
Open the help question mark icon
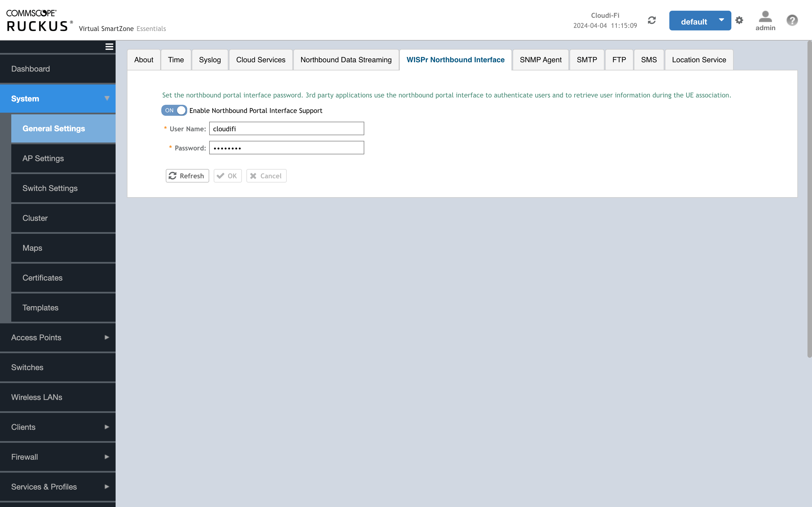pyautogui.click(x=792, y=20)
